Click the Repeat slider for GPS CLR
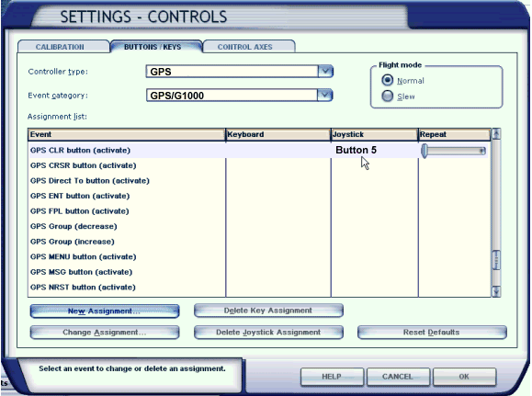This screenshot has width=532, height=396. [454, 151]
